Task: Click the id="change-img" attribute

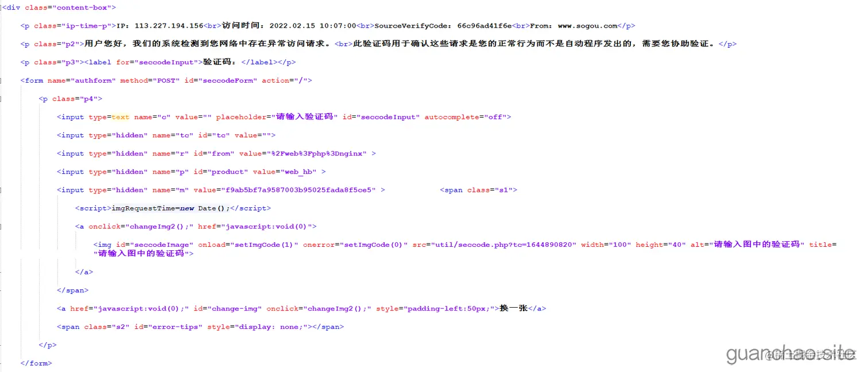Action: pyautogui.click(x=227, y=309)
